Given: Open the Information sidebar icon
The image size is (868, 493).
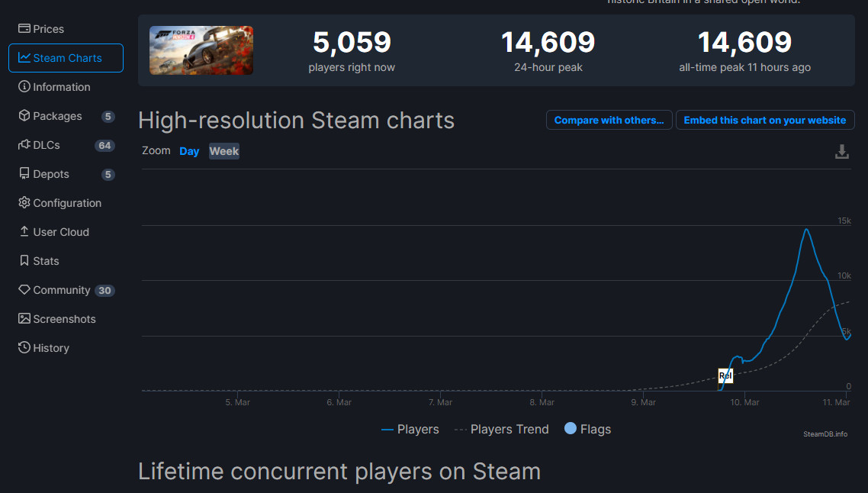Looking at the screenshot, I should click(x=24, y=87).
